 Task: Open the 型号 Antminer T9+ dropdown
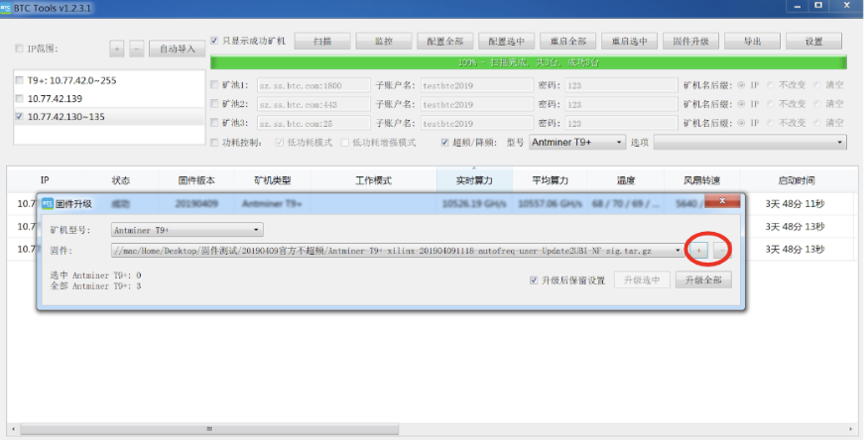click(577, 143)
